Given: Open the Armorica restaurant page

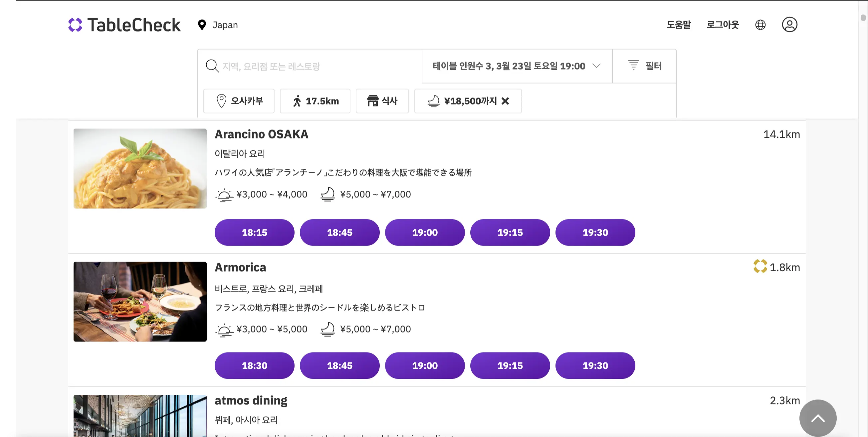Looking at the screenshot, I should [240, 267].
